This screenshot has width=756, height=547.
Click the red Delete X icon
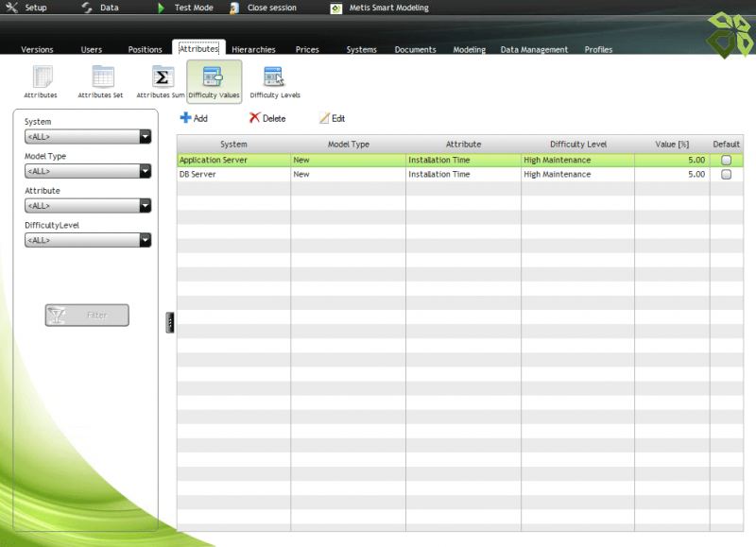coord(254,118)
